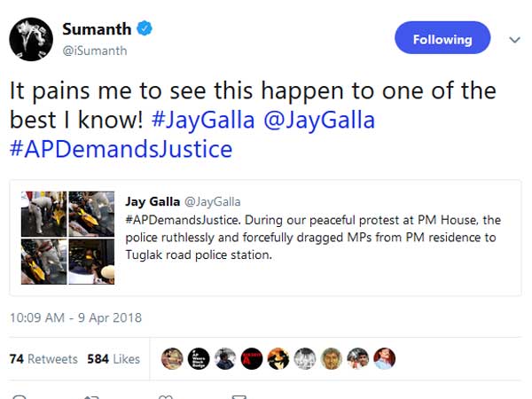Expand the tweet options chevron
The height and width of the screenshot is (399, 532).
513,40
